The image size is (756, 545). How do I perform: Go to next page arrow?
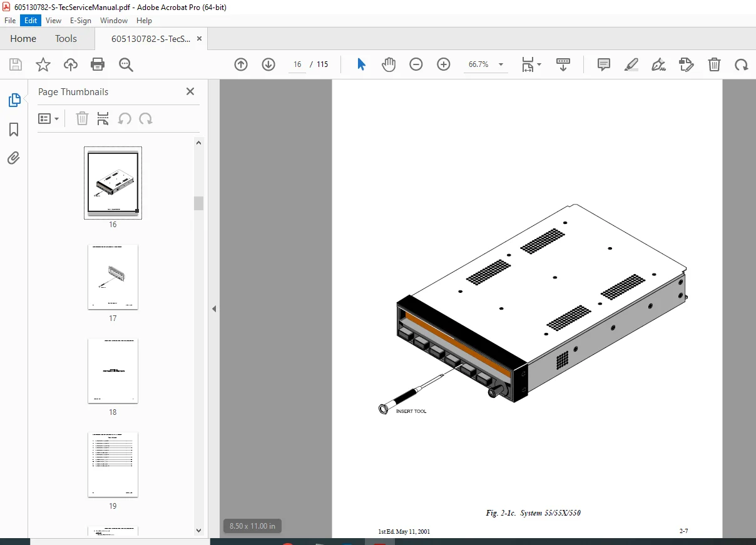(268, 64)
